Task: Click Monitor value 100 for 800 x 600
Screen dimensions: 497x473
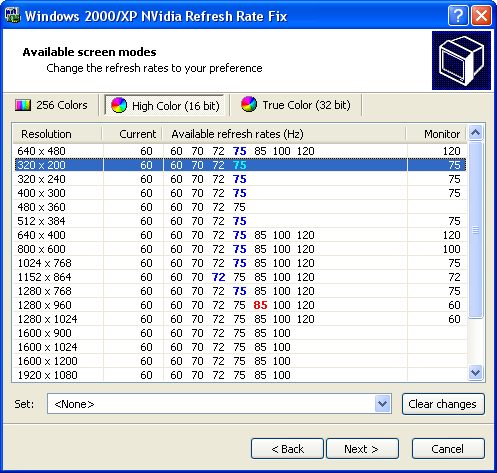Action: 451,249
